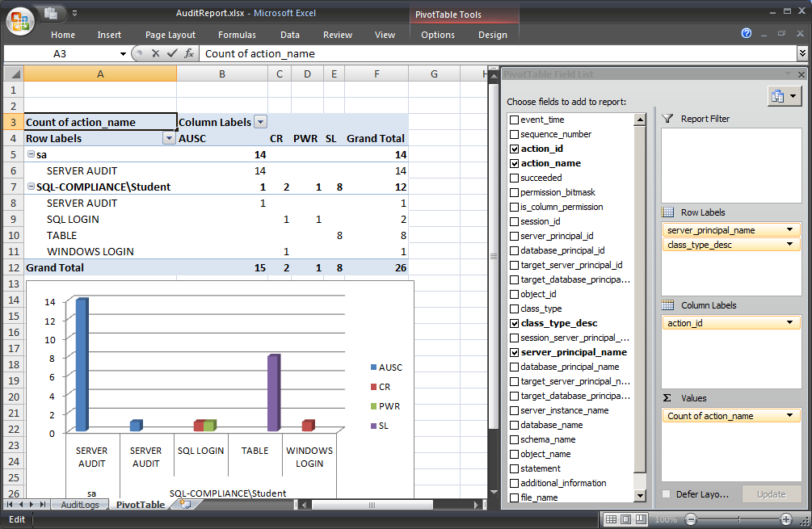Uncheck the class_type_desc field
The image size is (812, 529).
tap(514, 323)
